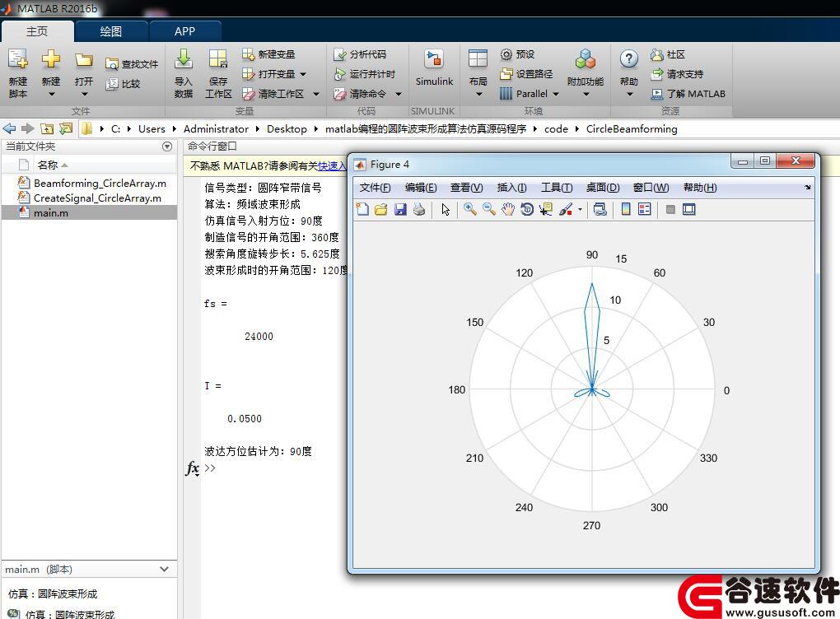Image resolution: width=840 pixels, height=619 pixels.
Task: Switch to Home (主页) tab
Action: coord(37,31)
